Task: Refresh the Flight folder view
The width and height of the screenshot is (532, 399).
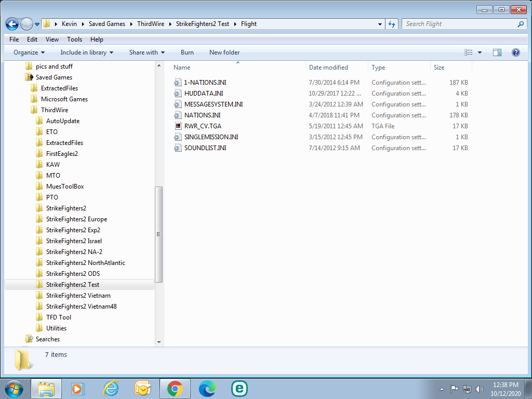Action: click(392, 24)
